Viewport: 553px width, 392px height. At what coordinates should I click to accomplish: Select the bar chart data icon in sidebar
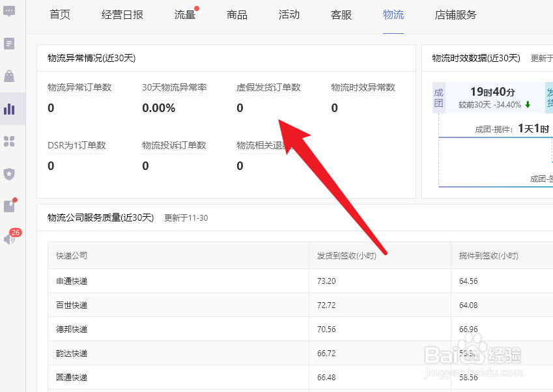[x=10, y=108]
